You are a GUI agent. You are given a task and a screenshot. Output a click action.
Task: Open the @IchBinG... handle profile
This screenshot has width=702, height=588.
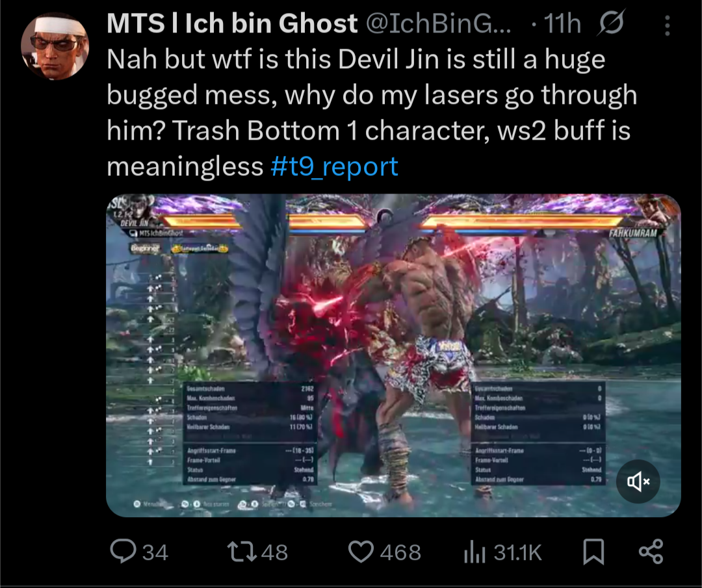(x=438, y=23)
